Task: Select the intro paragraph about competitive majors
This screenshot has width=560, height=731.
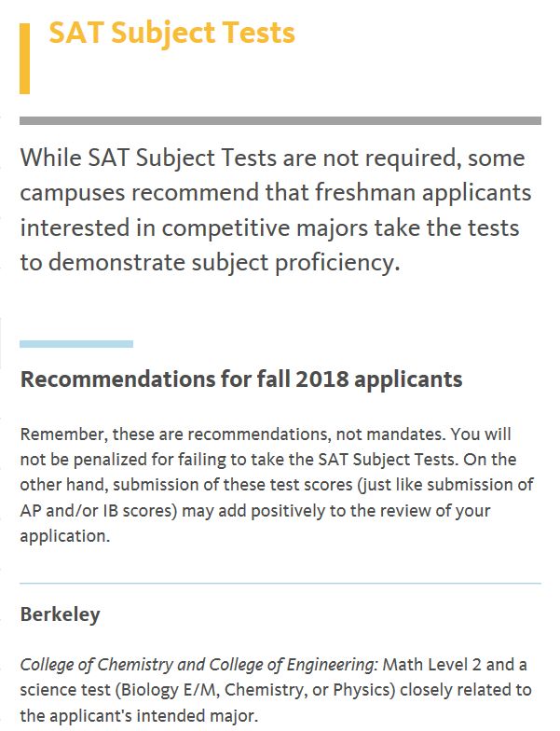Action: tap(276, 210)
